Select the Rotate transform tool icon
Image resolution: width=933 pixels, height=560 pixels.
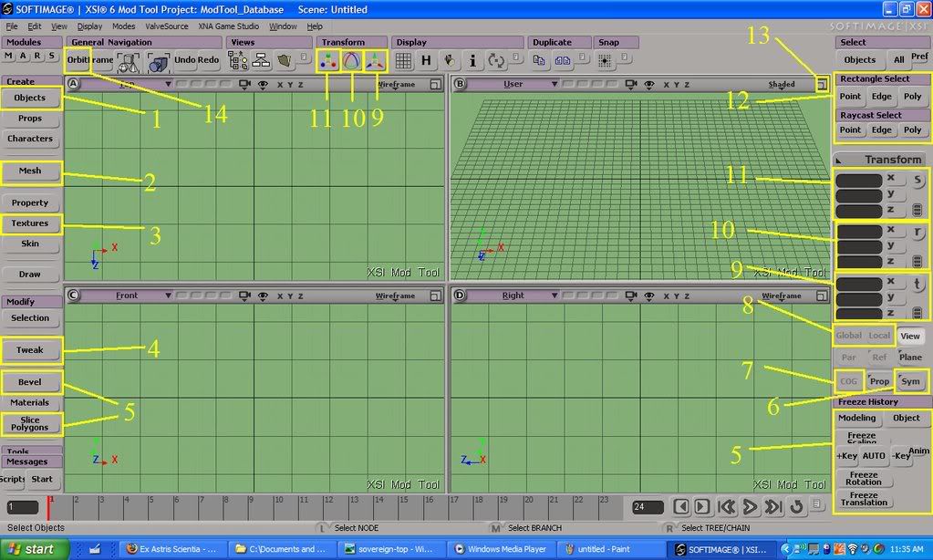(352, 61)
